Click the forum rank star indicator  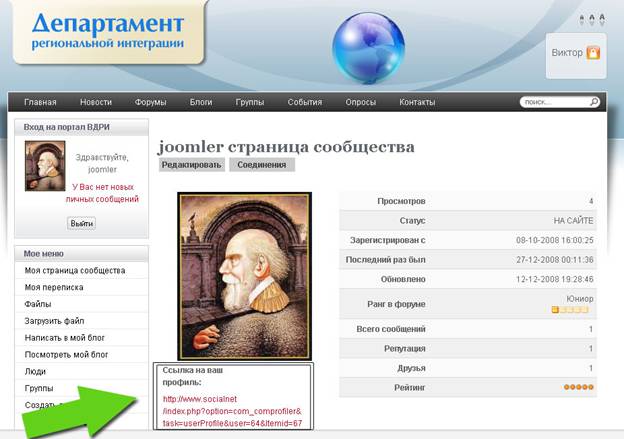tap(570, 310)
